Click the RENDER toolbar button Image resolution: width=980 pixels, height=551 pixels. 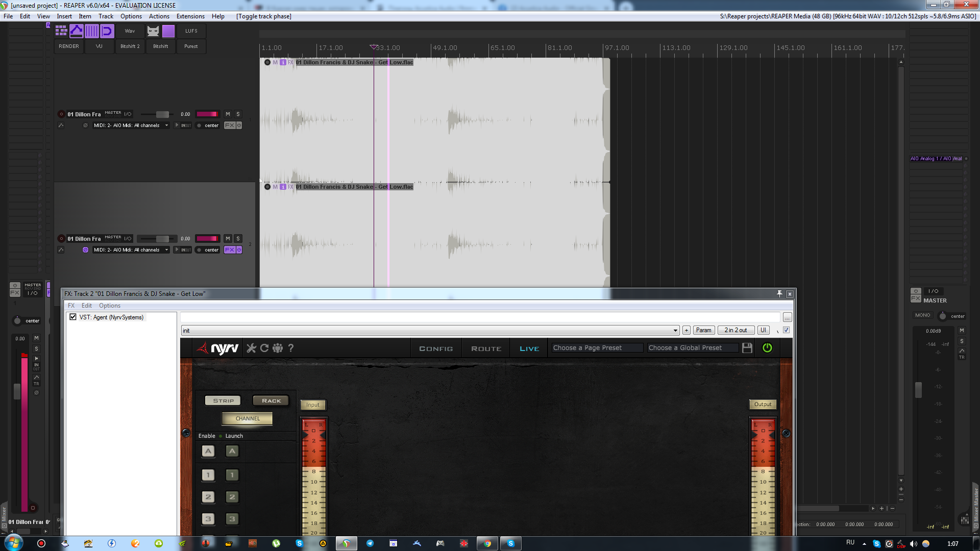click(x=69, y=46)
